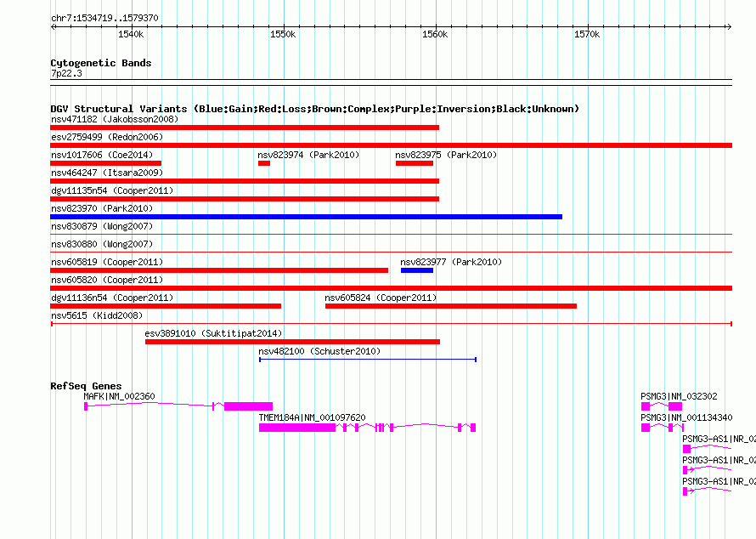This screenshot has width=756, height=539.
Task: Open the nsv471182 (Jakobsson2008) label
Action: (x=115, y=119)
